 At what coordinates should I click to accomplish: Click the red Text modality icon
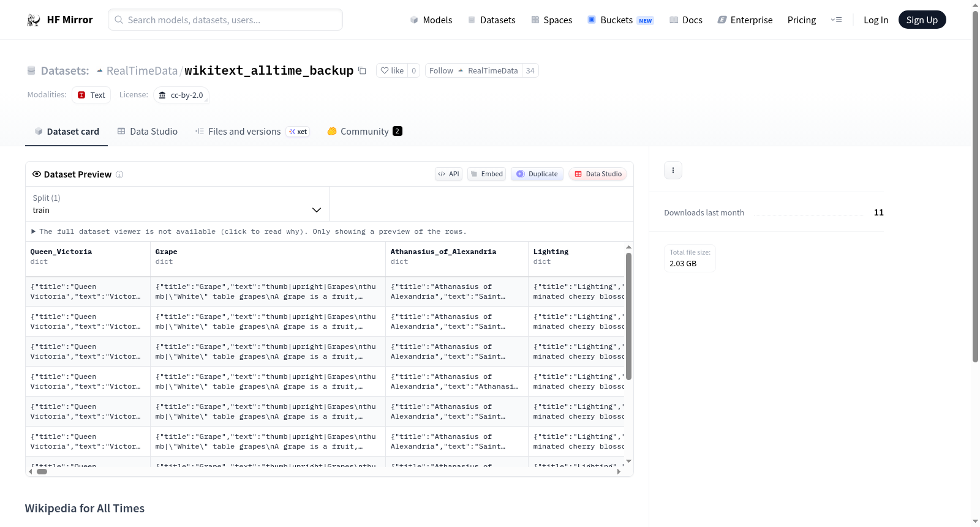(81, 95)
